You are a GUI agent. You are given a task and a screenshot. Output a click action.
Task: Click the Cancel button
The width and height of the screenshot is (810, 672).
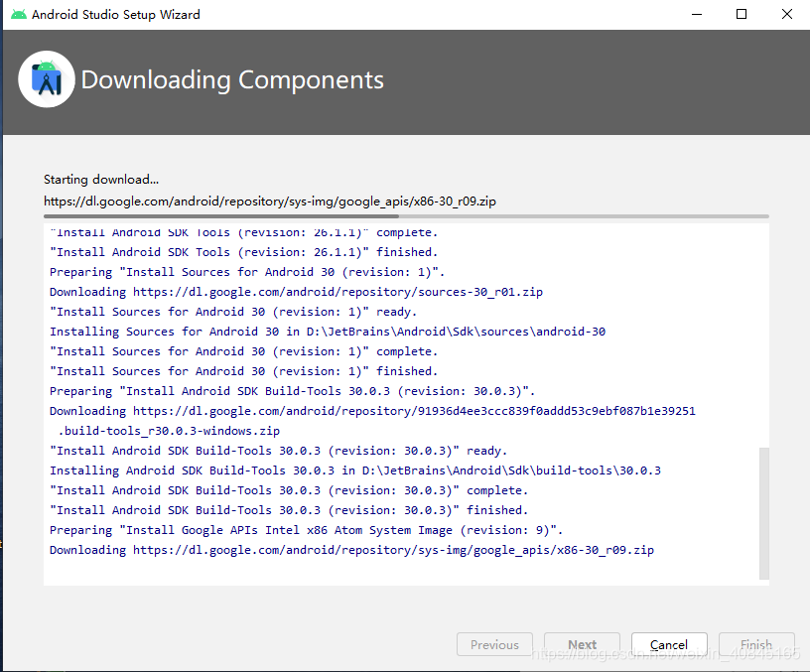pyautogui.click(x=669, y=644)
